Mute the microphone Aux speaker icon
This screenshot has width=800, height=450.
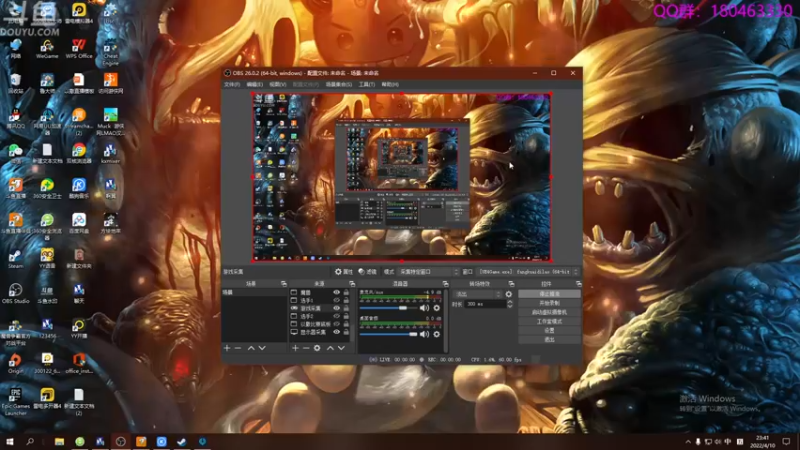pos(424,308)
